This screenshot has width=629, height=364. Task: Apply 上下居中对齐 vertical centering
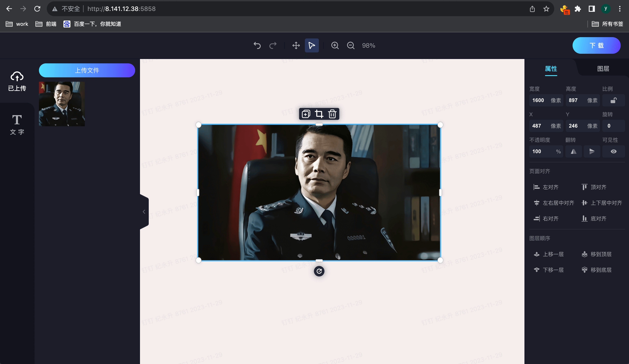coord(601,203)
